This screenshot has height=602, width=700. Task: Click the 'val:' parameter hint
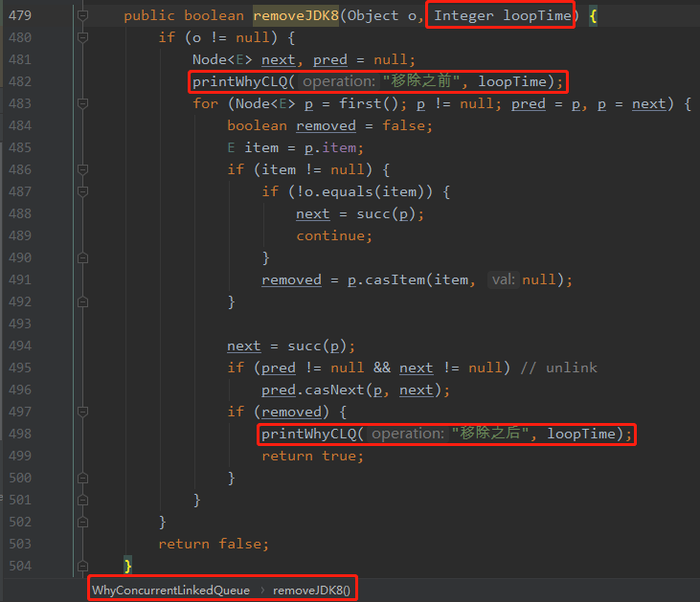click(x=504, y=279)
